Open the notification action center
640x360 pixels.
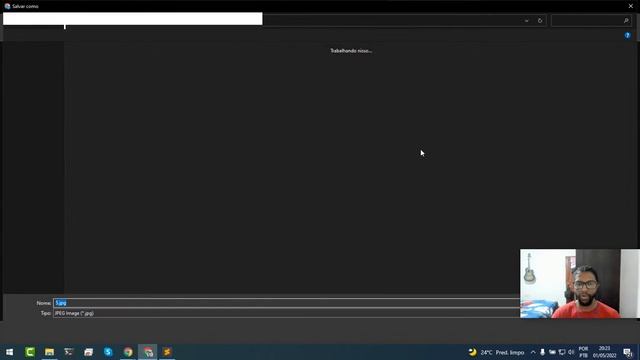pyautogui.click(x=628, y=352)
